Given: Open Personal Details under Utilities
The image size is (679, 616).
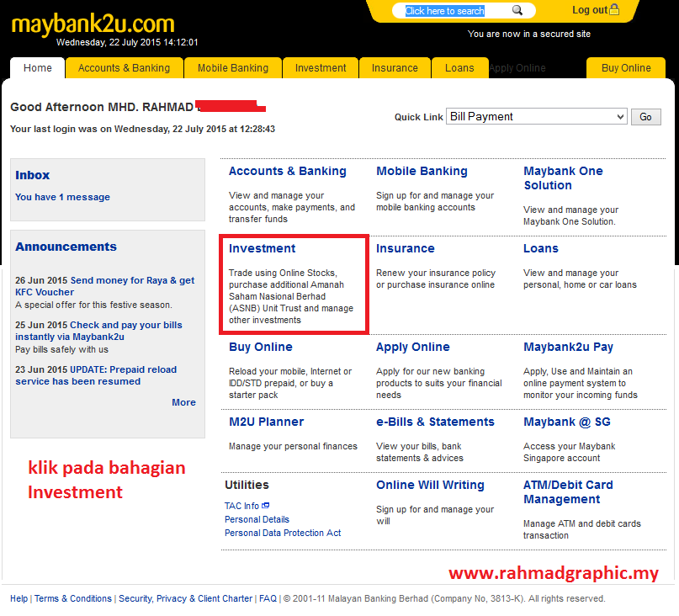Looking at the screenshot, I should (x=257, y=519).
